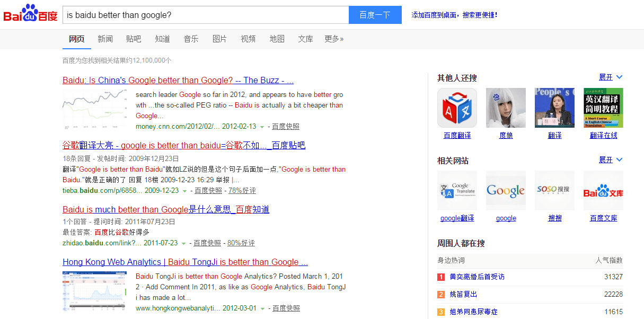
Task: Open 'Baidu is much better than Google' zhidao result
Action: pos(166,209)
